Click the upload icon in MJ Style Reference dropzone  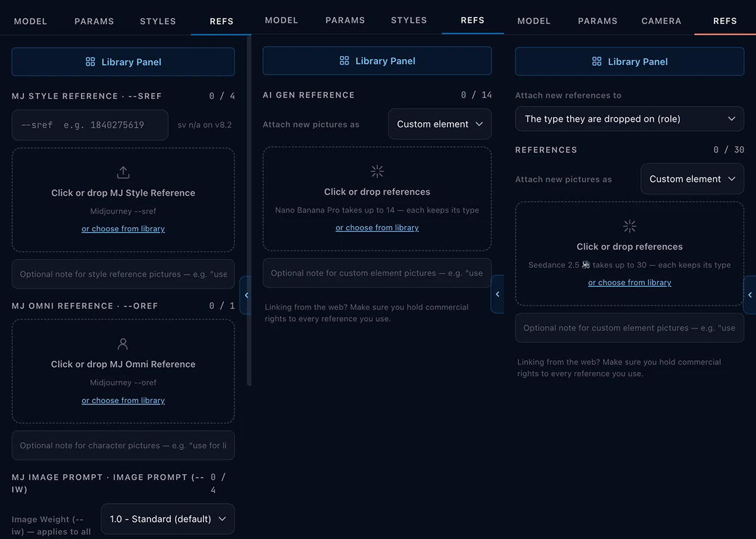tap(123, 172)
